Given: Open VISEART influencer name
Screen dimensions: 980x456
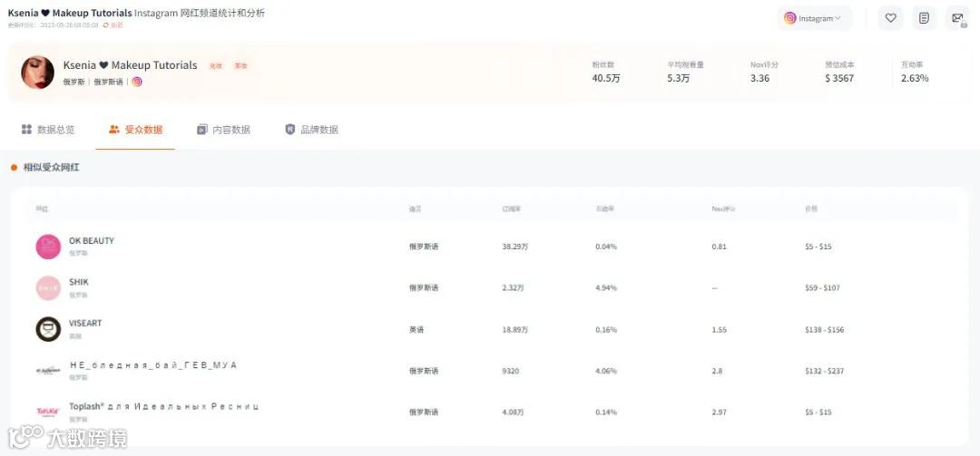Looking at the screenshot, I should (85, 323).
